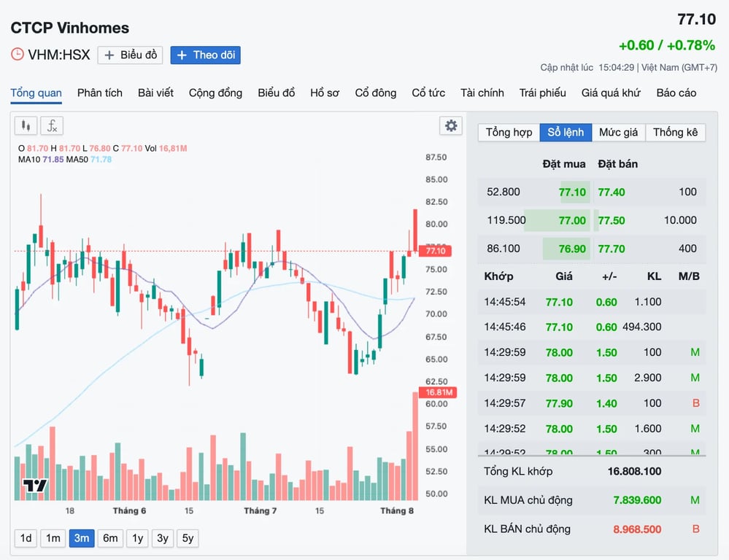Viewport: 729px width, 560px height.
Task: Set chart range to 1d
Action: [26, 538]
